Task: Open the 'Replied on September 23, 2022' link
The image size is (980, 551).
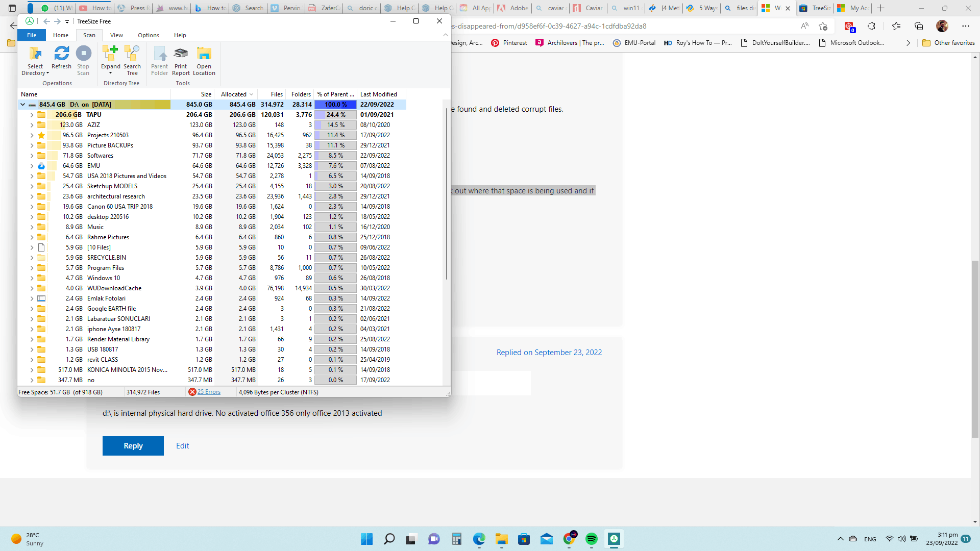Action: (x=549, y=353)
